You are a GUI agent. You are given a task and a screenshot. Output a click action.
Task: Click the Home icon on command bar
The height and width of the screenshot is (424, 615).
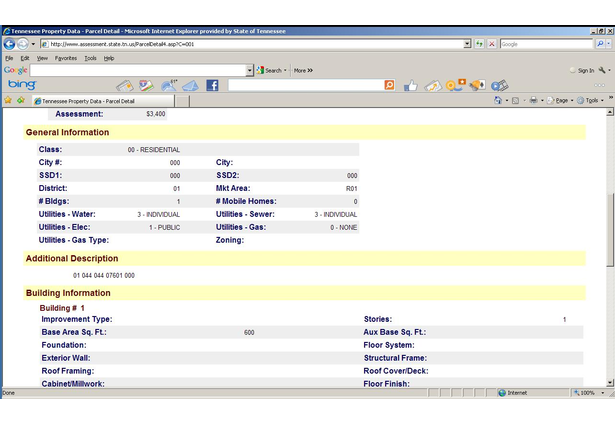498,100
